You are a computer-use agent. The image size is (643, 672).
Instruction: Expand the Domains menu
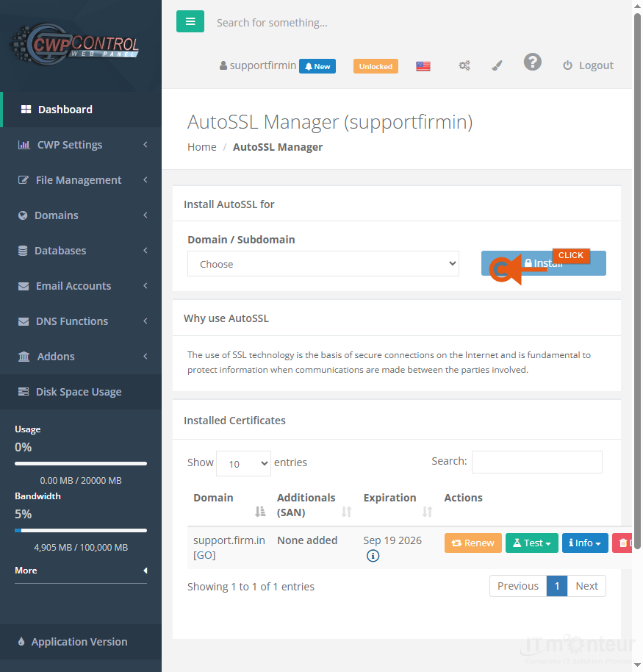[x=81, y=215]
